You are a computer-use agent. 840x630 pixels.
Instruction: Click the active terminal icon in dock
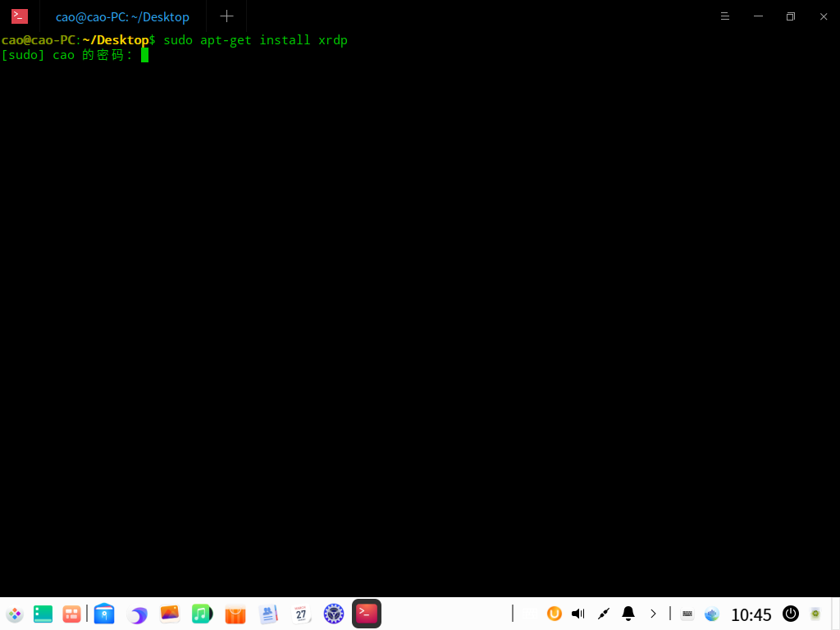pyautogui.click(x=367, y=614)
